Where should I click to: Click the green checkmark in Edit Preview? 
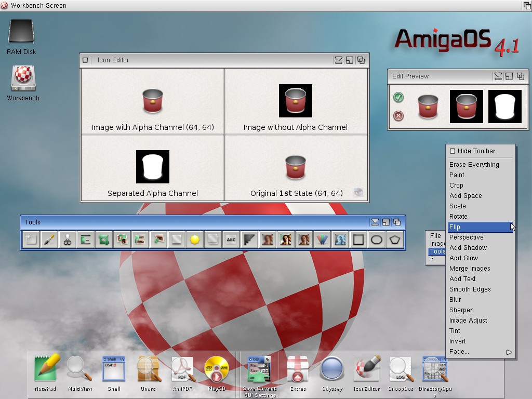[x=398, y=97]
